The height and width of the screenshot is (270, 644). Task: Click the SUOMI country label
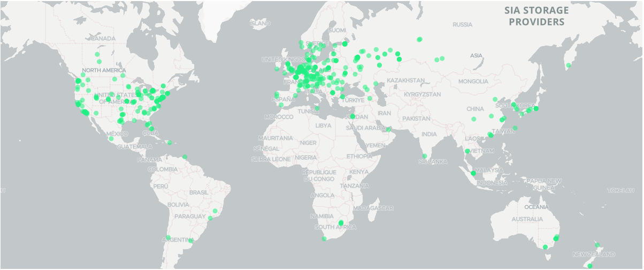338,30
